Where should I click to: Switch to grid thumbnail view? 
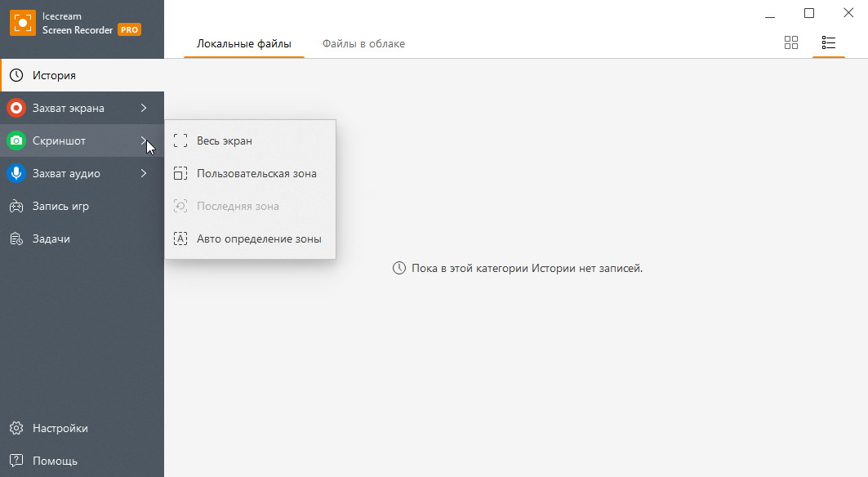click(791, 42)
